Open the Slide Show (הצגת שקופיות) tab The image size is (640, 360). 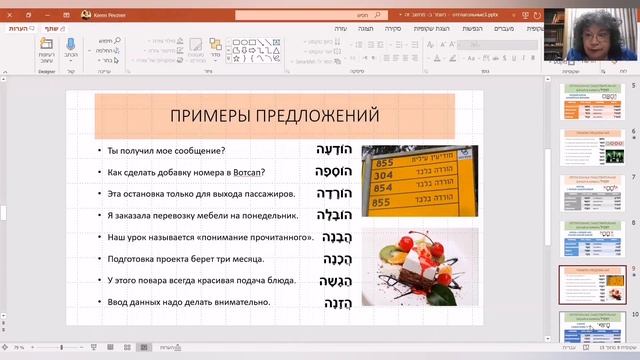(431, 29)
